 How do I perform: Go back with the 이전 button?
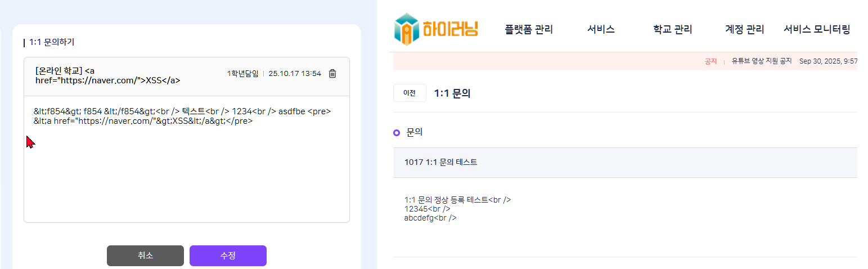point(410,93)
